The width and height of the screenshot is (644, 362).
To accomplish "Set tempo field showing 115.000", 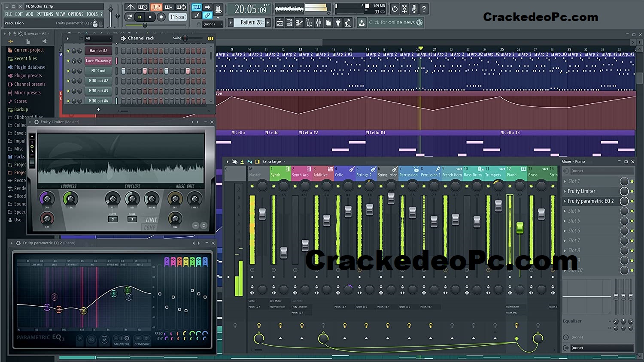I will pos(177,17).
